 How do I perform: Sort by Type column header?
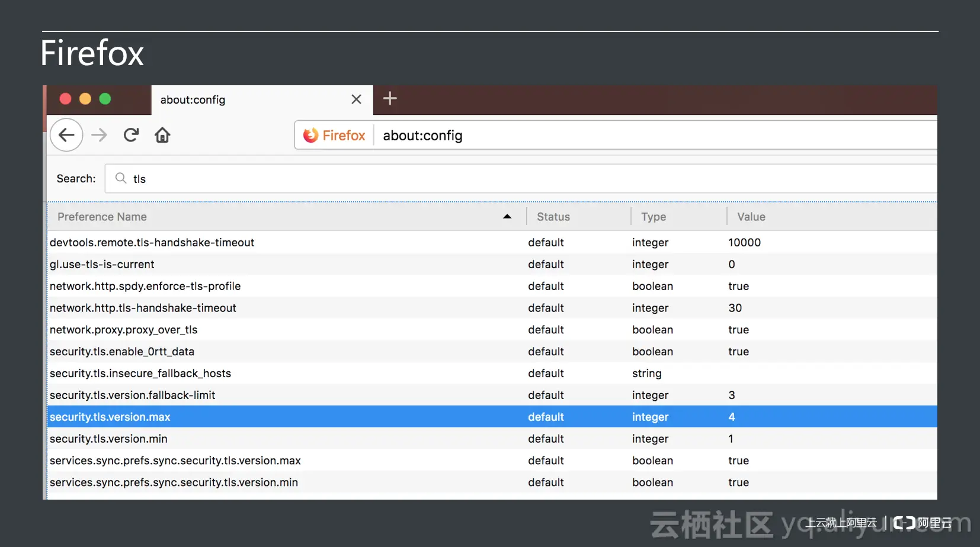pos(654,217)
